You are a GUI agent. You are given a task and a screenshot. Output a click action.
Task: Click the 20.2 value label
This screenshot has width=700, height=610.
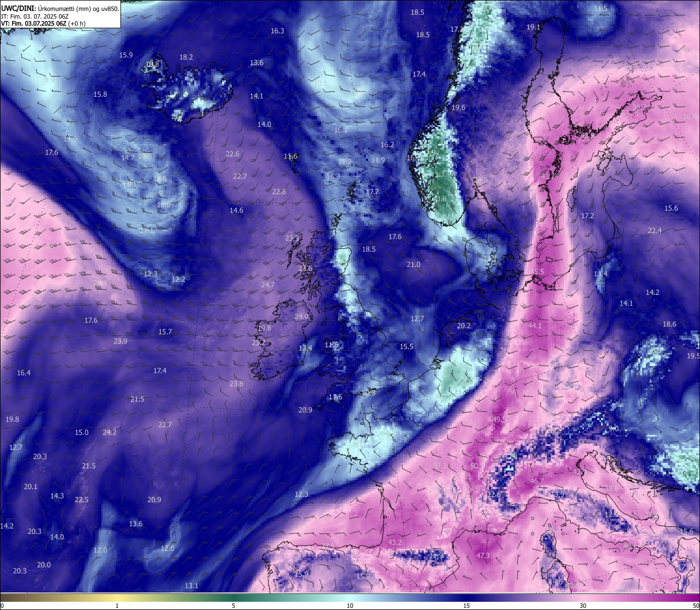pyautogui.click(x=464, y=326)
